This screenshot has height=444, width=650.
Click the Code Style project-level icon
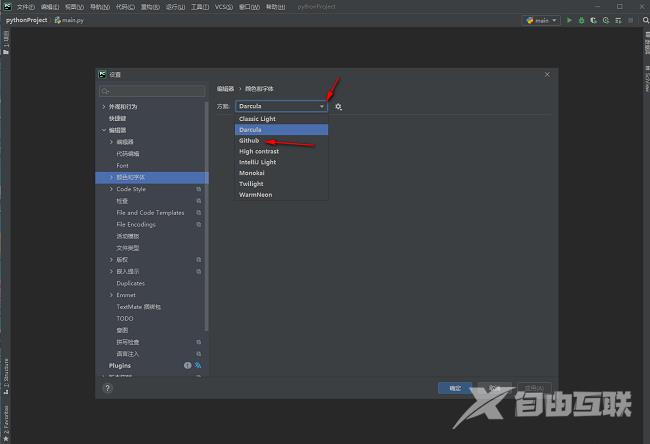tap(198, 189)
